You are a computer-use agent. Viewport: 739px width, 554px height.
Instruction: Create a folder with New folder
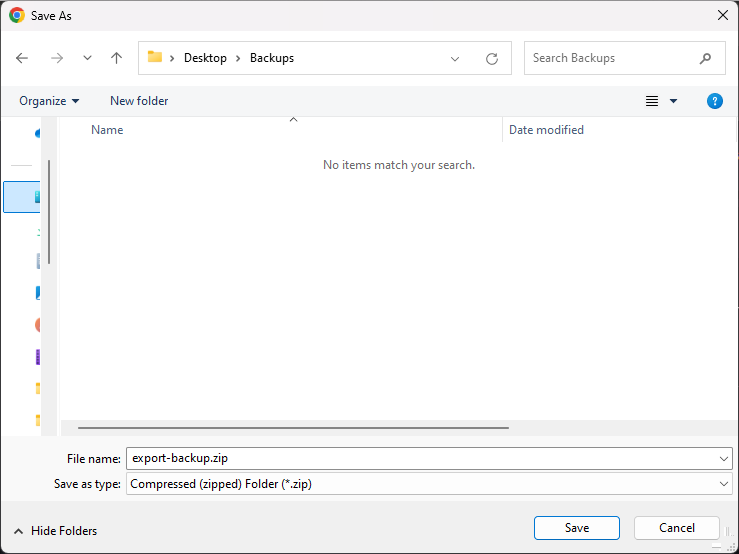[139, 101]
